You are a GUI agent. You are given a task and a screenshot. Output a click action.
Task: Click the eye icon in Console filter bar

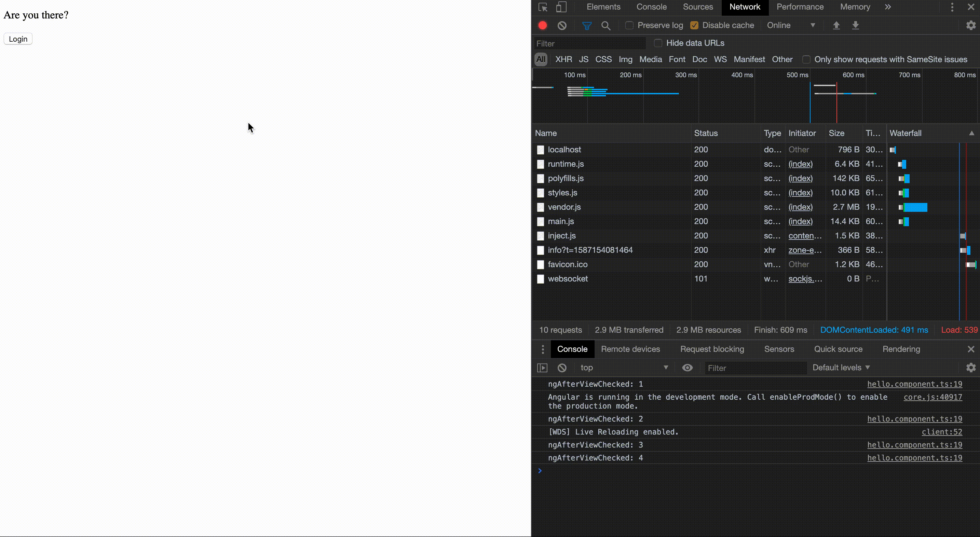[688, 367]
